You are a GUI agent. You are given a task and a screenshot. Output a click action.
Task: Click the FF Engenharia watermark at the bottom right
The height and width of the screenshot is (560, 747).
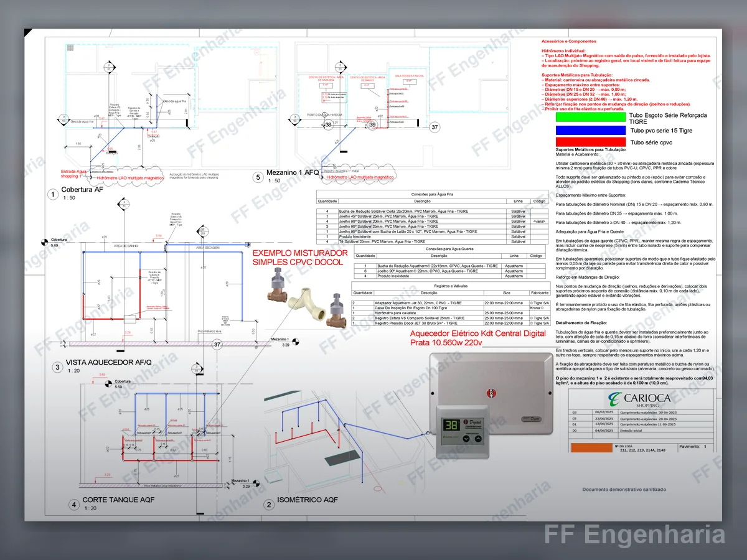[634, 535]
